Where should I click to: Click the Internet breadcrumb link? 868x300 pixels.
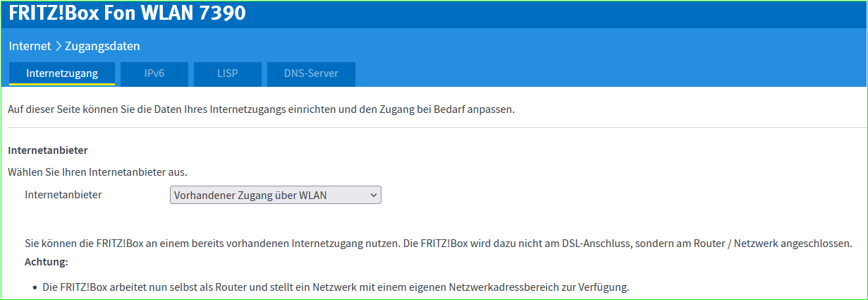30,46
